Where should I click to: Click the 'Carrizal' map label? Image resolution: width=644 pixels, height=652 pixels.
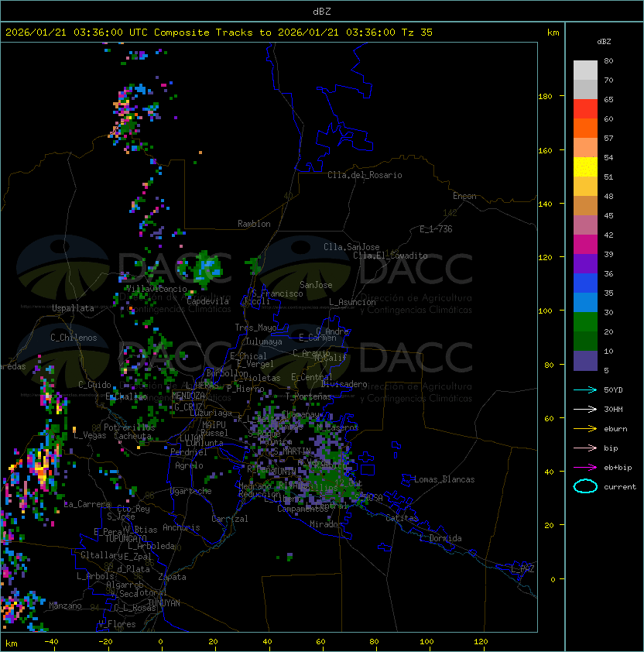click(x=229, y=519)
